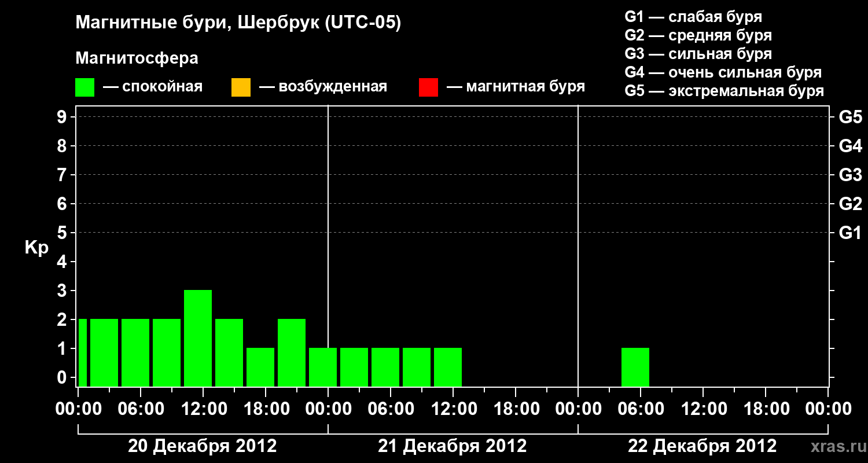
Task: Click 'G4 — очень сильная буря' legend line
Action: pos(723,72)
